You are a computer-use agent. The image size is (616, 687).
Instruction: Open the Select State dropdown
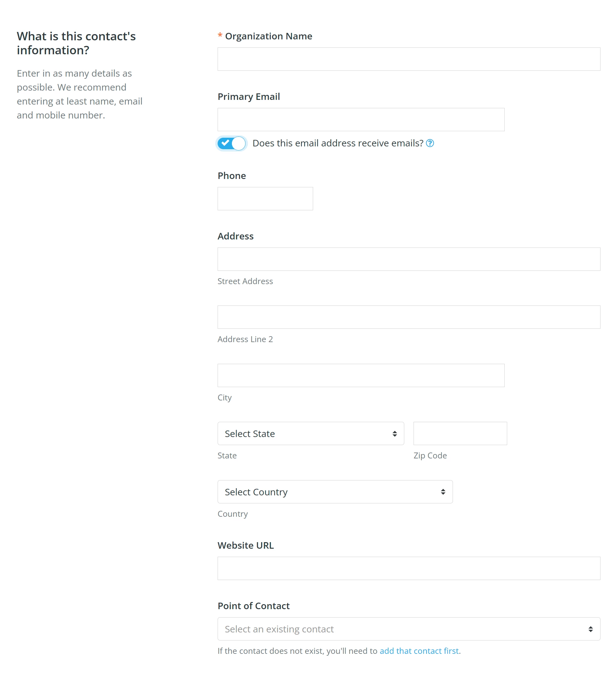click(x=310, y=433)
